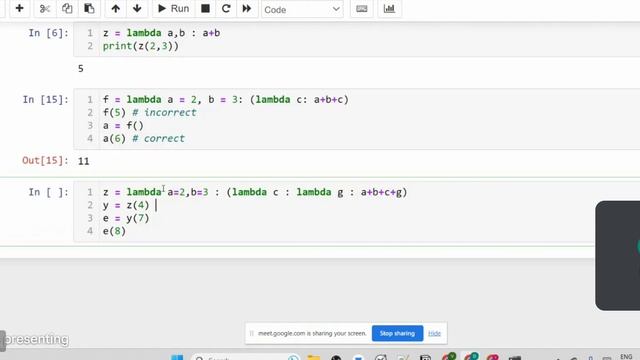Click the 'f(5) # incorrect' line

149,113
